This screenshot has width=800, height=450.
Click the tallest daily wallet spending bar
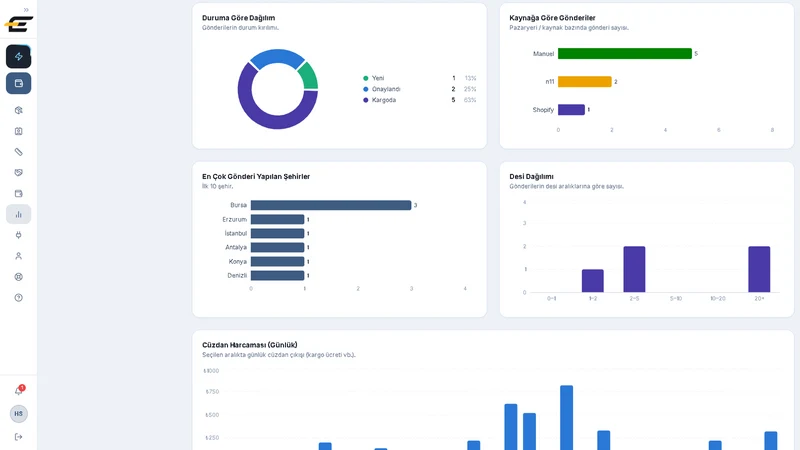(x=566, y=417)
